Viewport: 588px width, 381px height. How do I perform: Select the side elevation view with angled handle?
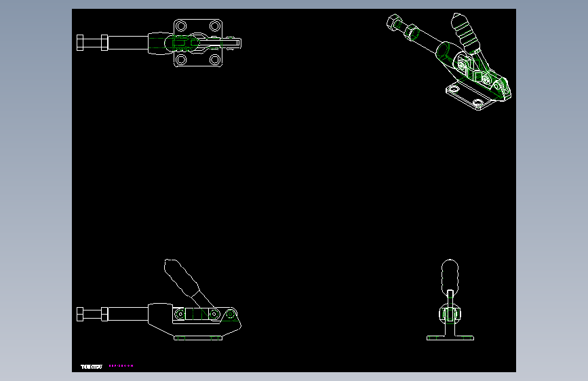point(159,300)
